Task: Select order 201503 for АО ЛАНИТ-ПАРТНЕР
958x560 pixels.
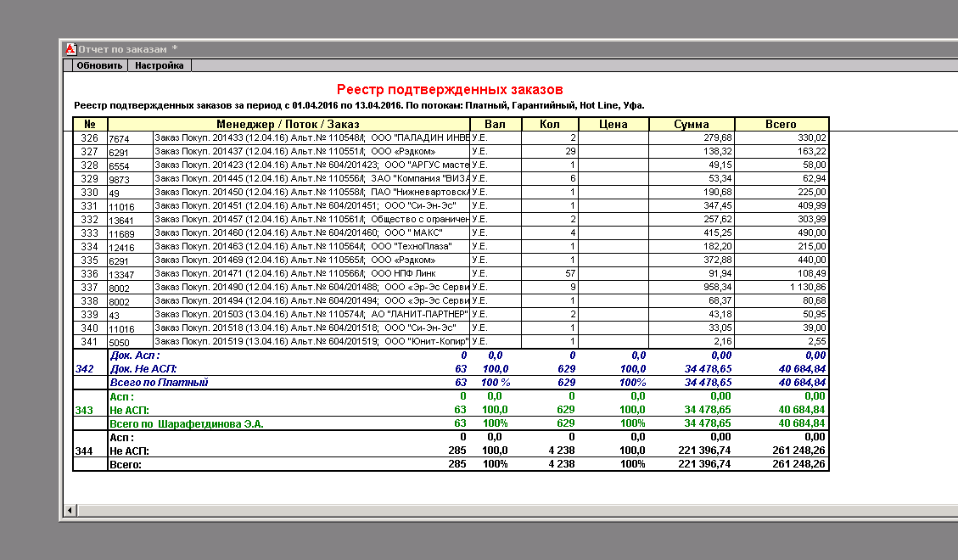Action: click(311, 314)
